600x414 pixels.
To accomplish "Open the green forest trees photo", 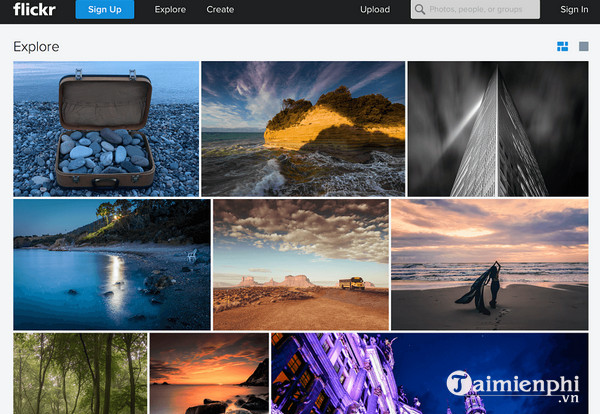I will (x=80, y=373).
